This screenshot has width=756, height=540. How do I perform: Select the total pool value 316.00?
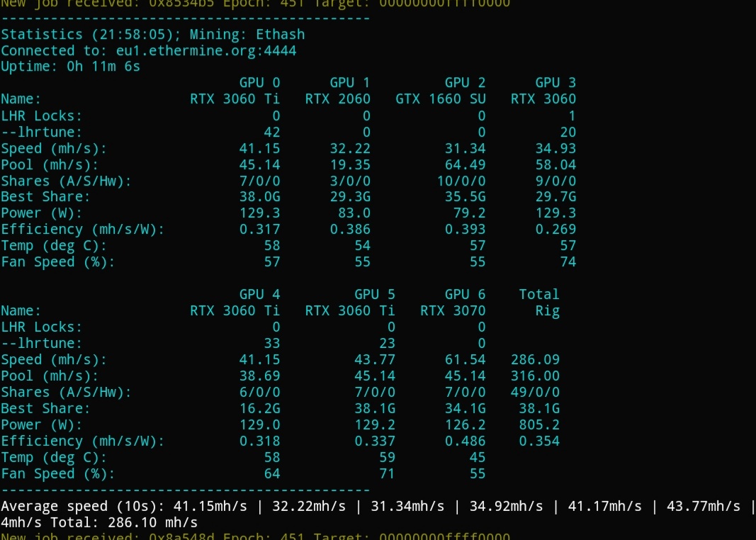coord(535,376)
